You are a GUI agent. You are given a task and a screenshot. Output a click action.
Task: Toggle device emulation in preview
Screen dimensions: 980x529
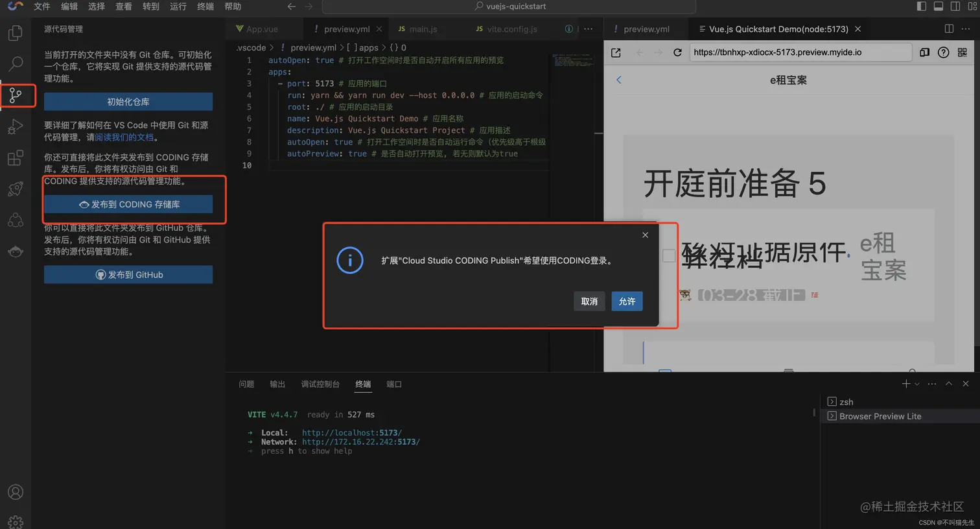click(x=925, y=53)
